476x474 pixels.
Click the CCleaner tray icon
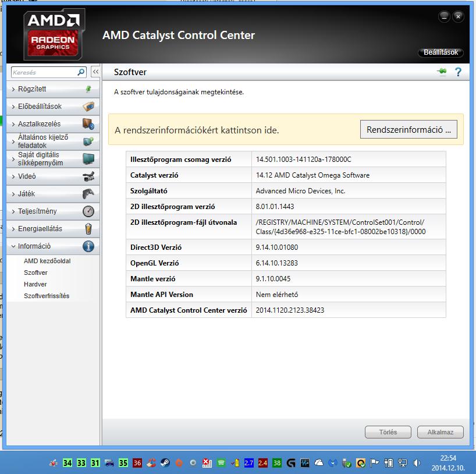coord(151,463)
